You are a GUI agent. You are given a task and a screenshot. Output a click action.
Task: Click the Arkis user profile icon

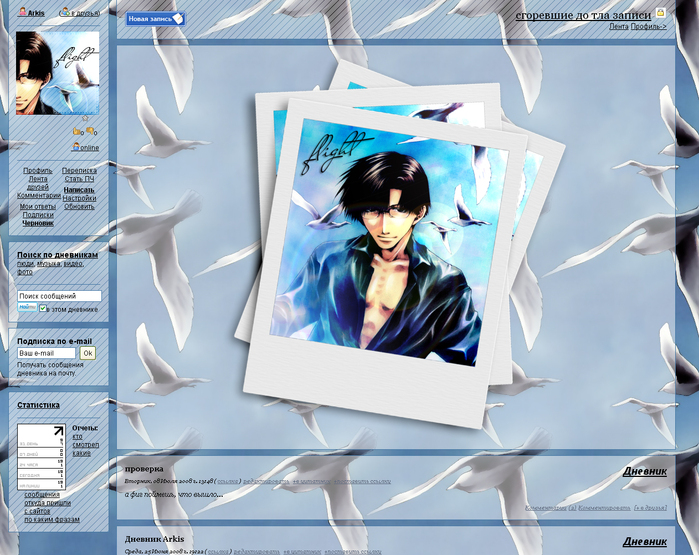pyautogui.click(x=22, y=12)
